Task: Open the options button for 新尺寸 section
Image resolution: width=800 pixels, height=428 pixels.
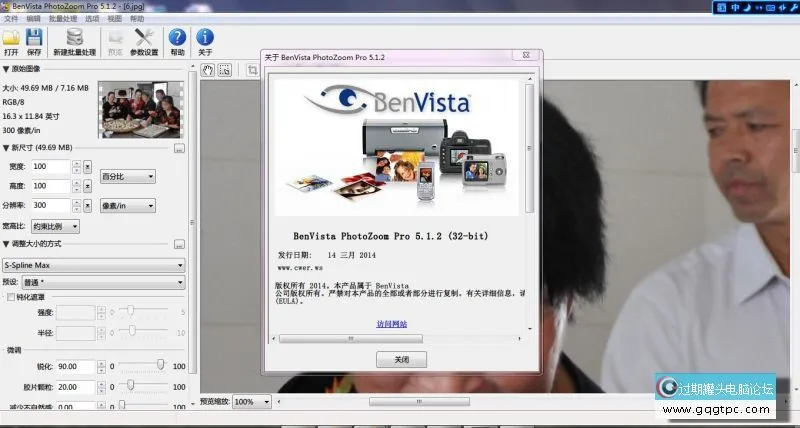Action: [x=179, y=148]
